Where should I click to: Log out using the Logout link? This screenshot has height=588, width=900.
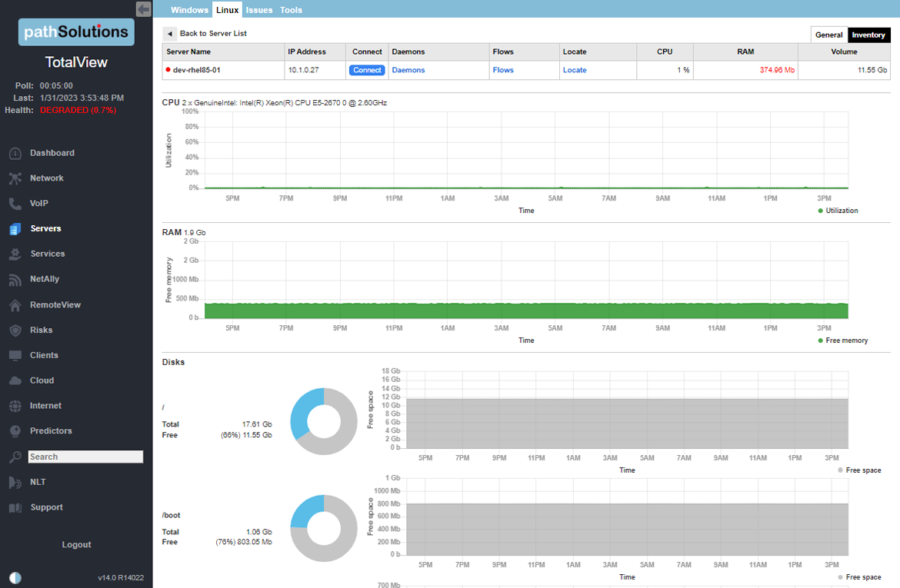[76, 544]
